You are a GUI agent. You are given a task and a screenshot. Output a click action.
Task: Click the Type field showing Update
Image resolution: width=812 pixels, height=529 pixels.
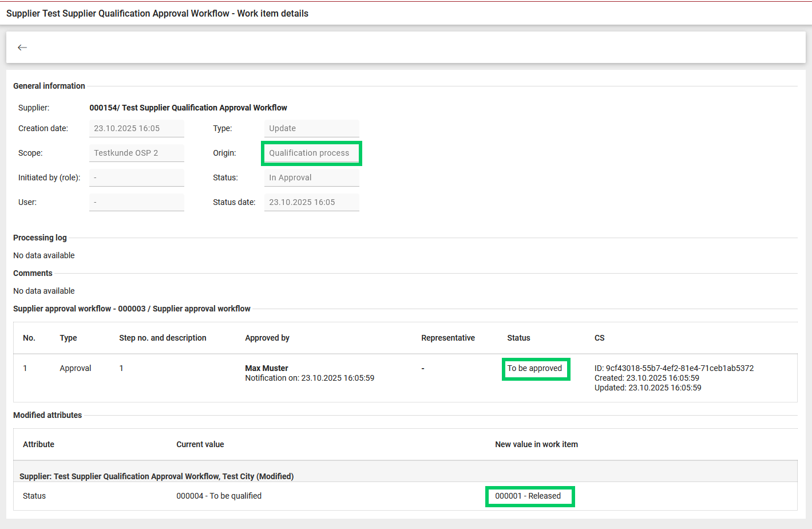(311, 128)
